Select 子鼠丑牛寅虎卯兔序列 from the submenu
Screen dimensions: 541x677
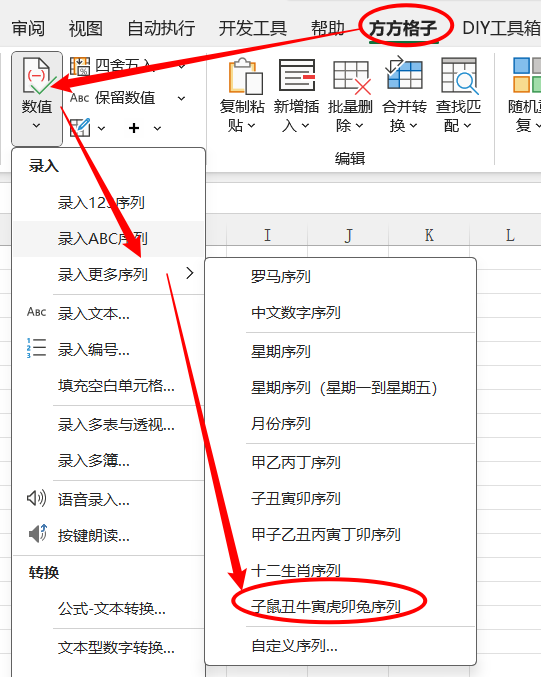click(326, 607)
